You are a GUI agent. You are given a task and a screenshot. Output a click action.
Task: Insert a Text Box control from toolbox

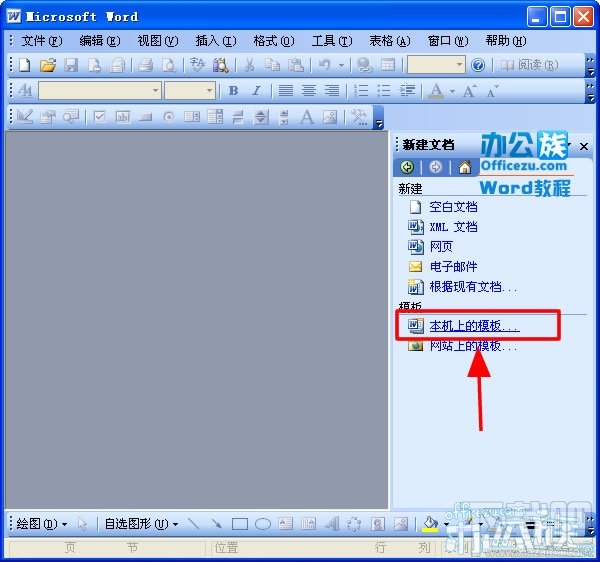coord(122,117)
